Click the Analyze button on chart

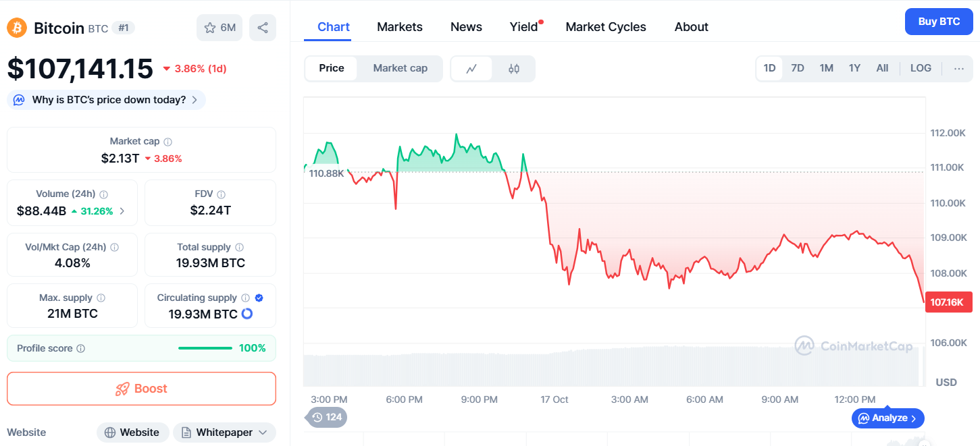coord(887,418)
